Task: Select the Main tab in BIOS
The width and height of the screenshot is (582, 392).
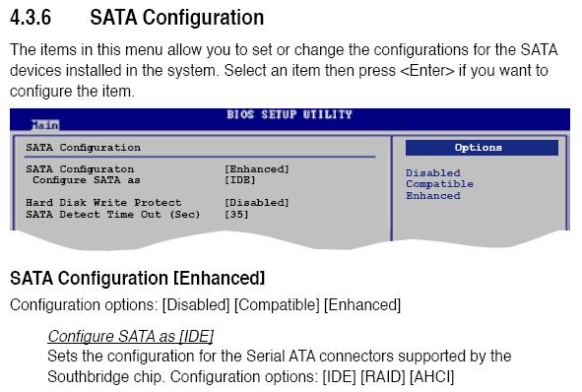Action: (x=45, y=125)
